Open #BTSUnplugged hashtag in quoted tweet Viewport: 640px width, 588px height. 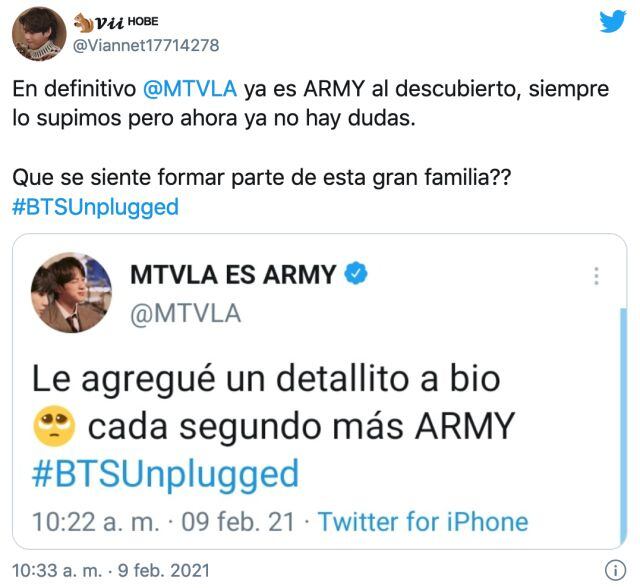point(166,473)
